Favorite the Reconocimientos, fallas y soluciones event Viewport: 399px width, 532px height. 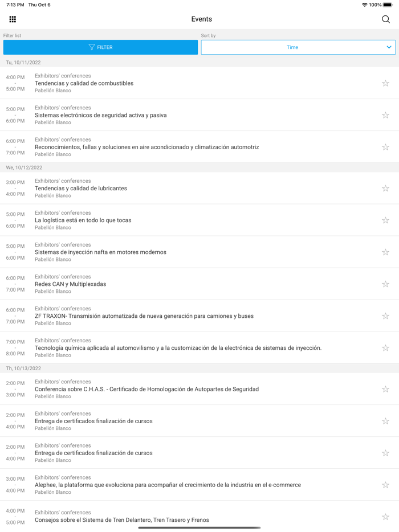coord(385,147)
